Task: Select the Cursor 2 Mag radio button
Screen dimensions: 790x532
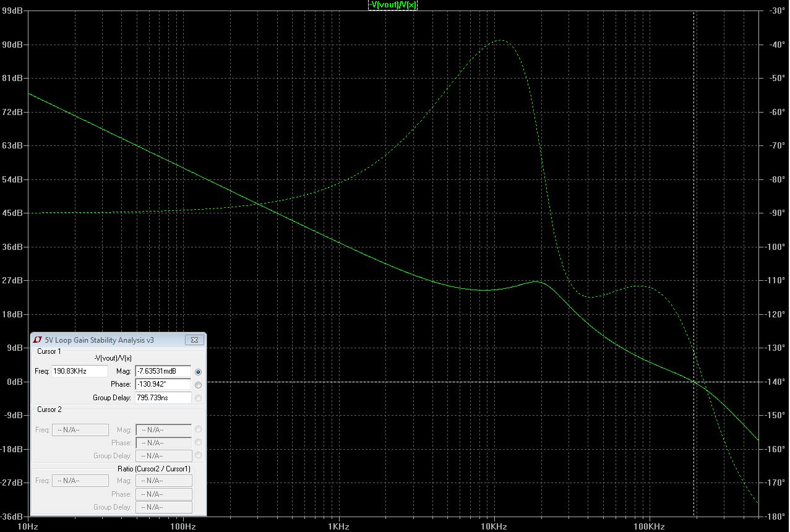Action: click(198, 429)
